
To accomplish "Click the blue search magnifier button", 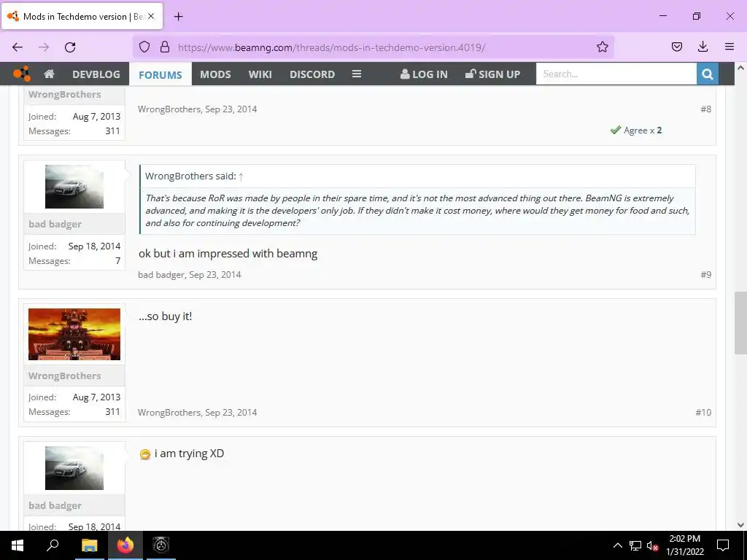I will click(708, 74).
